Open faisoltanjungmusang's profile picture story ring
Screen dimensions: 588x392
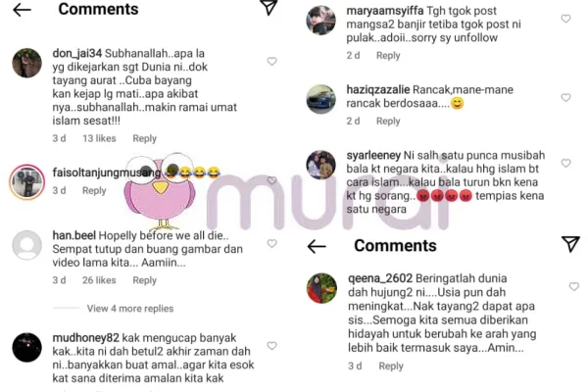(x=27, y=182)
